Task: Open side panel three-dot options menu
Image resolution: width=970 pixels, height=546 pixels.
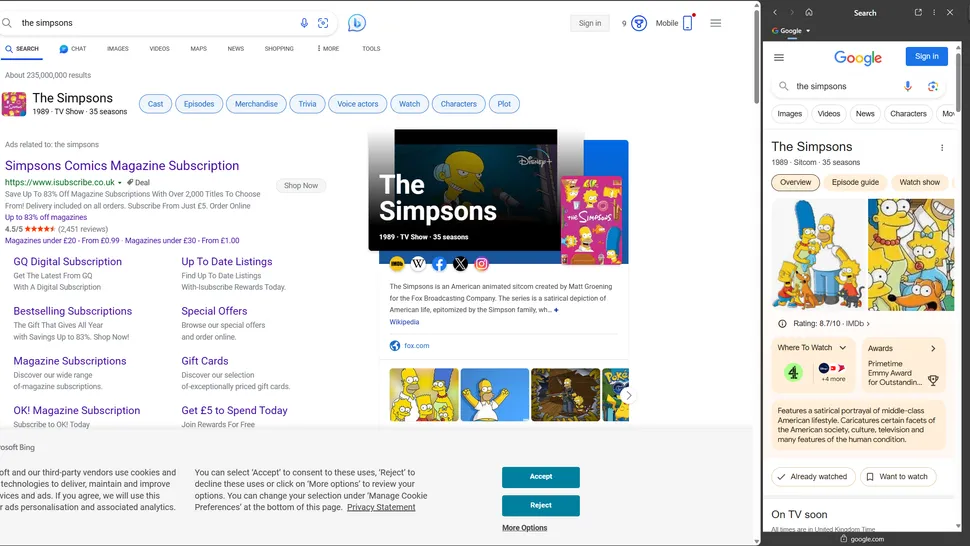Action: pyautogui.click(x=934, y=12)
